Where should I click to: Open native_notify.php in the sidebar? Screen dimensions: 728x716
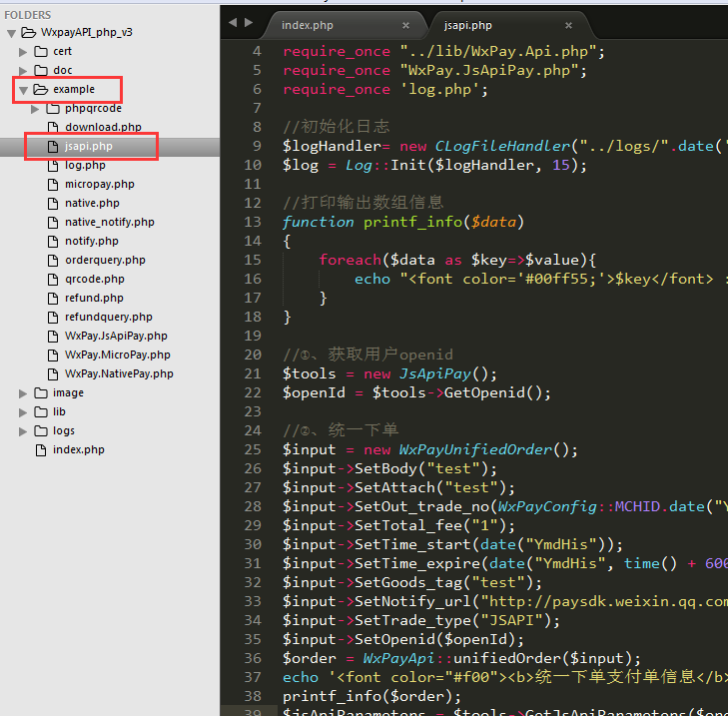[110, 223]
